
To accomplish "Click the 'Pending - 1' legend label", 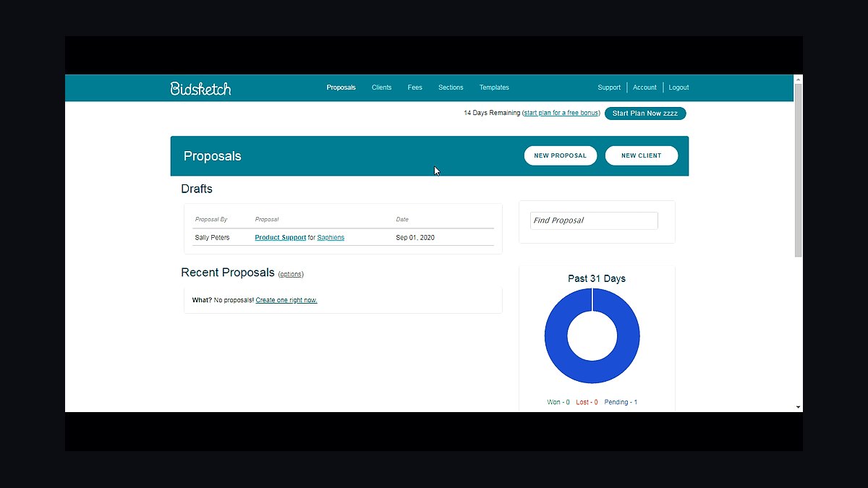I will pos(621,402).
